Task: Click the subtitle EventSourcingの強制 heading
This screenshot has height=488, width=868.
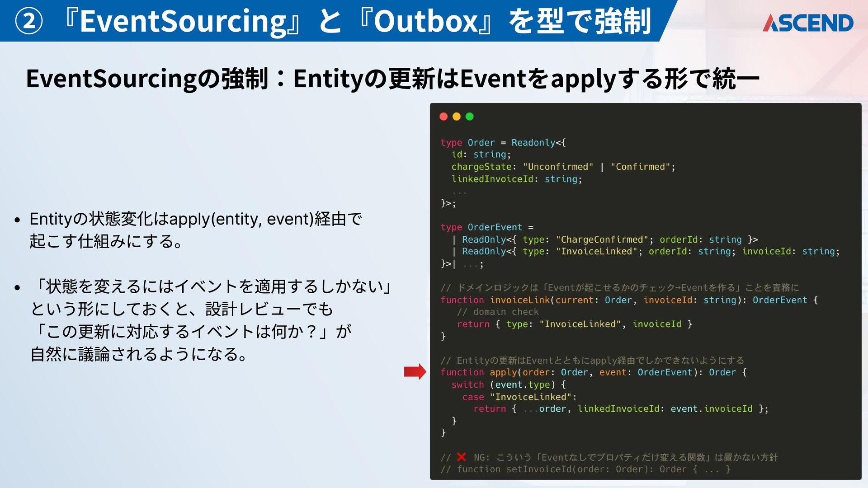Action: point(392,79)
